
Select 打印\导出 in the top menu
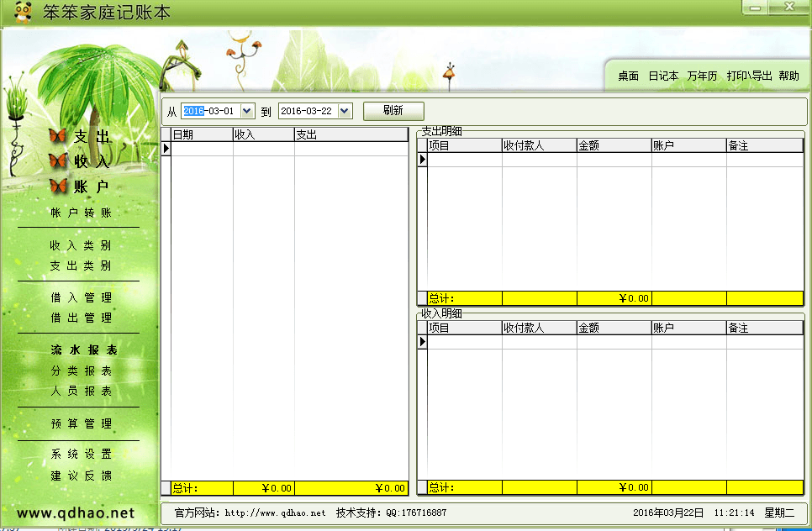749,76
